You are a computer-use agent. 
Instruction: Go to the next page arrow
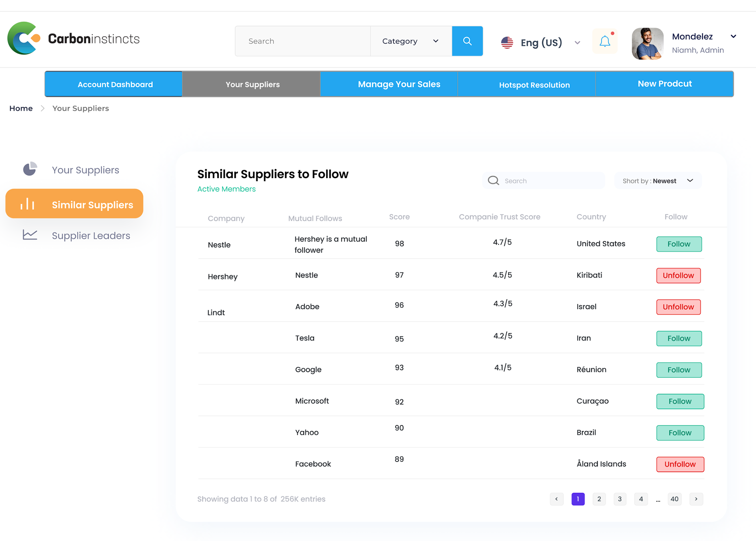click(696, 499)
